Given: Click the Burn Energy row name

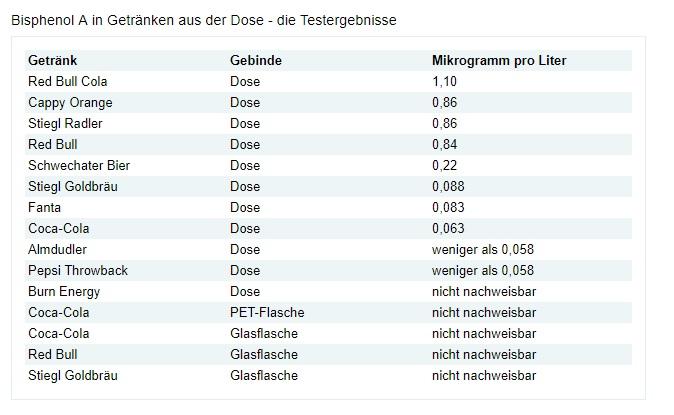Looking at the screenshot, I should 64,292.
